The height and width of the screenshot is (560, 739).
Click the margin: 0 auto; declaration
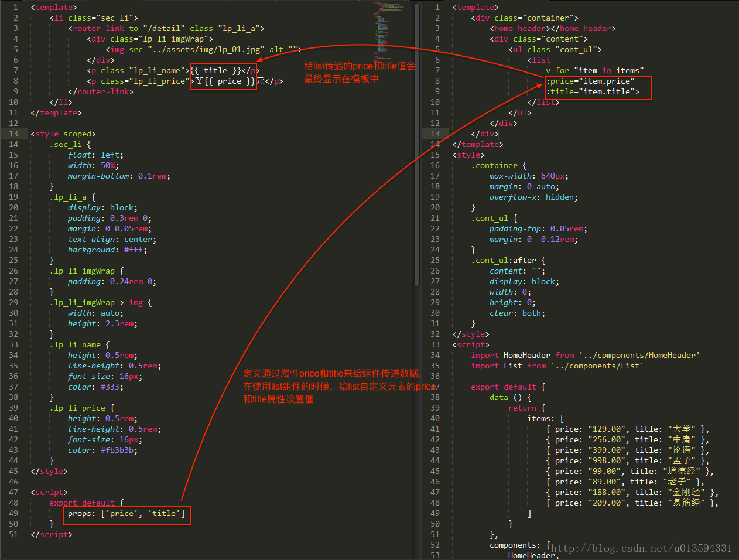(524, 186)
